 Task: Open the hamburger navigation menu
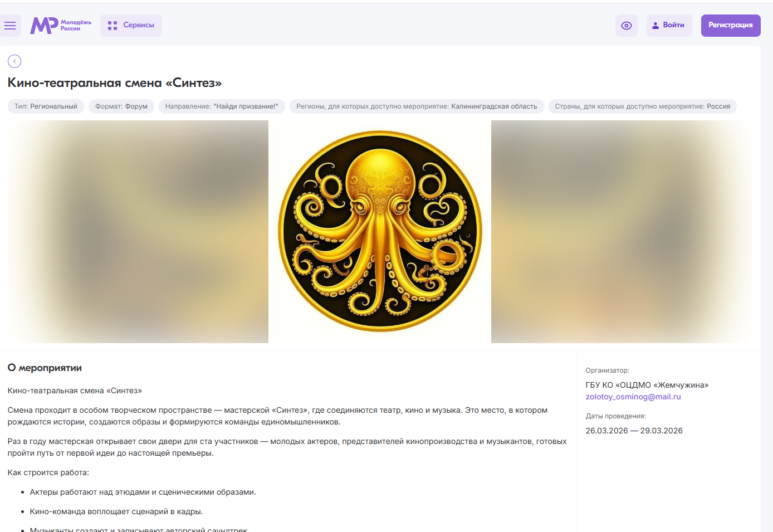pos(10,26)
